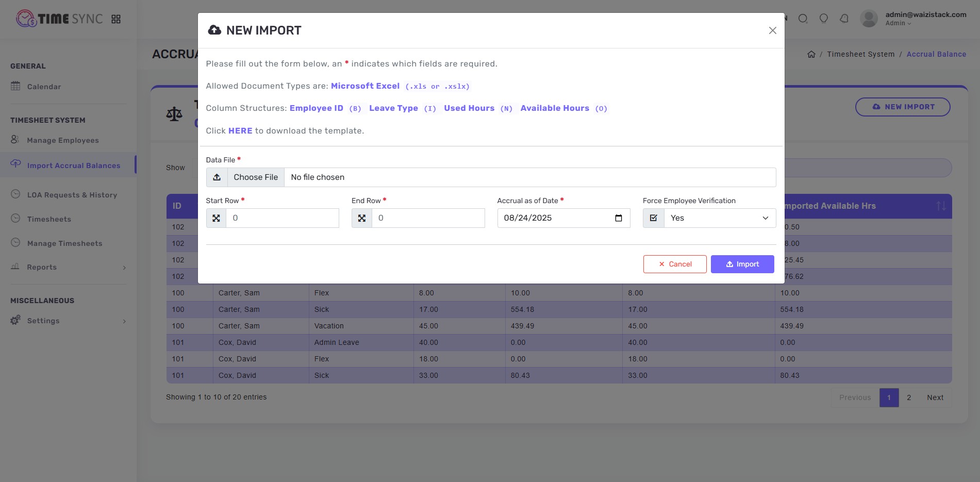Click the Calendar icon in sidebar

click(x=15, y=86)
